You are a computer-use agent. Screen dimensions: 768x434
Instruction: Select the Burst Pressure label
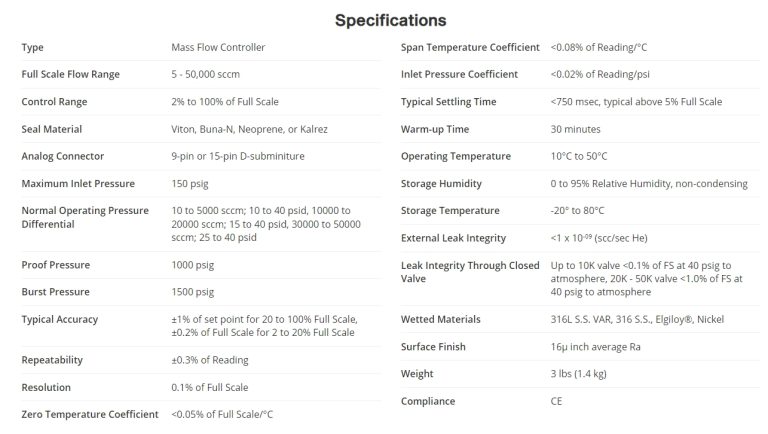[56, 292]
